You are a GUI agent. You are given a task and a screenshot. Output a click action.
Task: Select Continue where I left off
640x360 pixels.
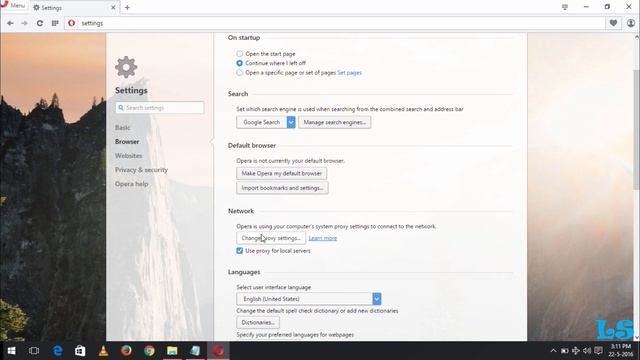pyautogui.click(x=240, y=63)
